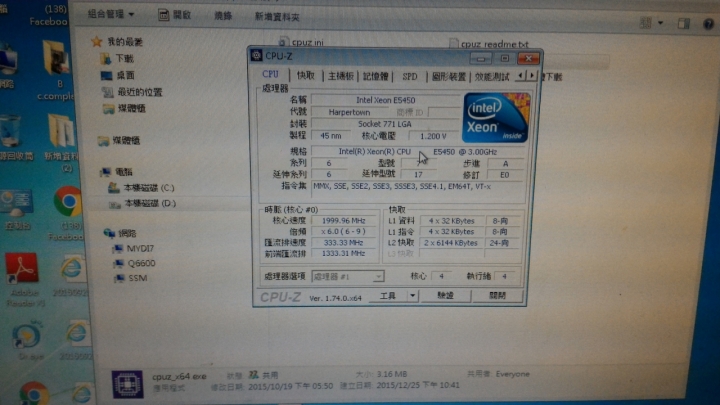
Task: Click the 驗證 button in CPU-Z
Action: tap(446, 296)
